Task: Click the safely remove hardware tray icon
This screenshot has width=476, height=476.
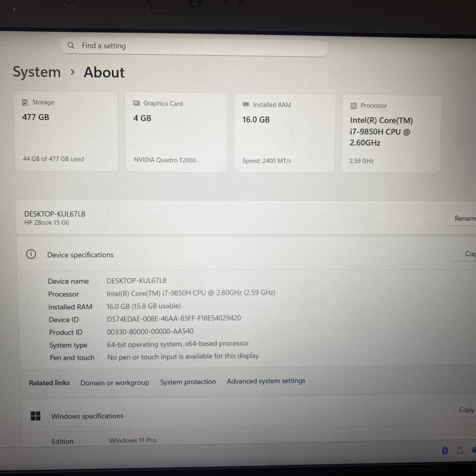Action: [460, 450]
